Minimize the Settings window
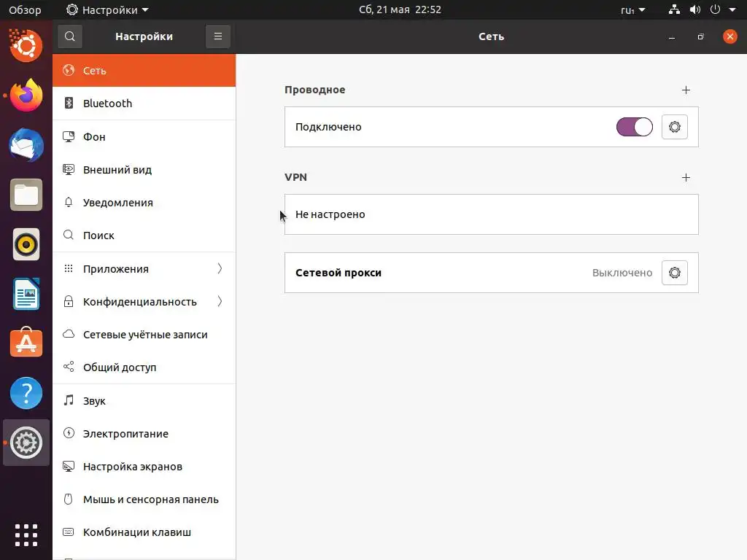The height and width of the screenshot is (560, 747). pos(672,36)
